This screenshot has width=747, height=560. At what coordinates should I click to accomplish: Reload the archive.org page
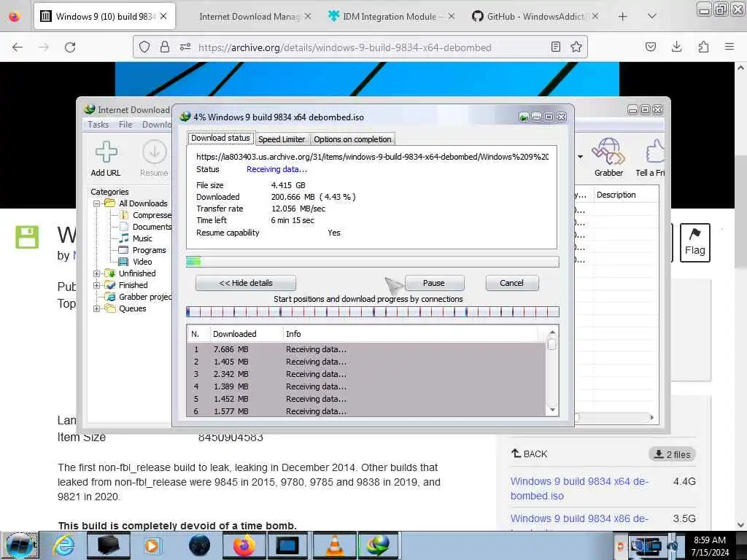click(70, 47)
